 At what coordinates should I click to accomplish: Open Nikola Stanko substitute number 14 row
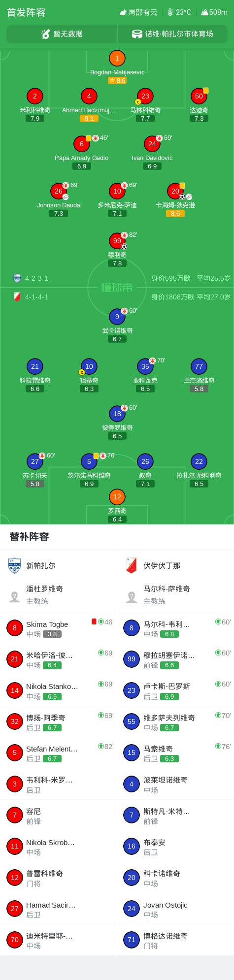click(x=59, y=690)
